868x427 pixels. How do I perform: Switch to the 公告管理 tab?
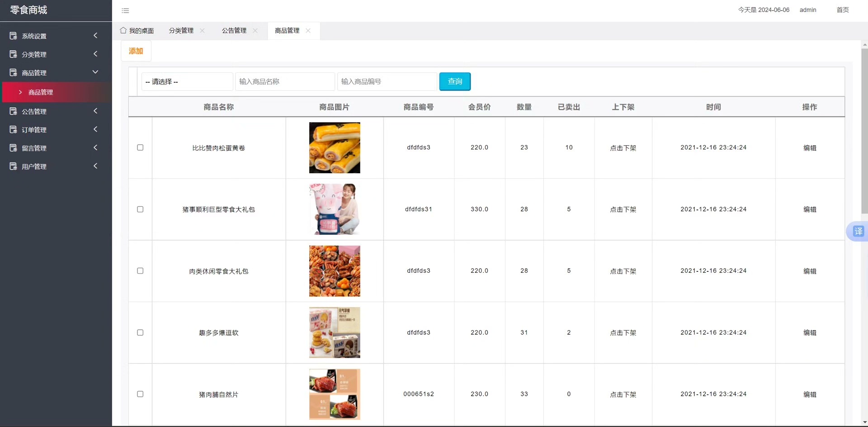pyautogui.click(x=234, y=30)
